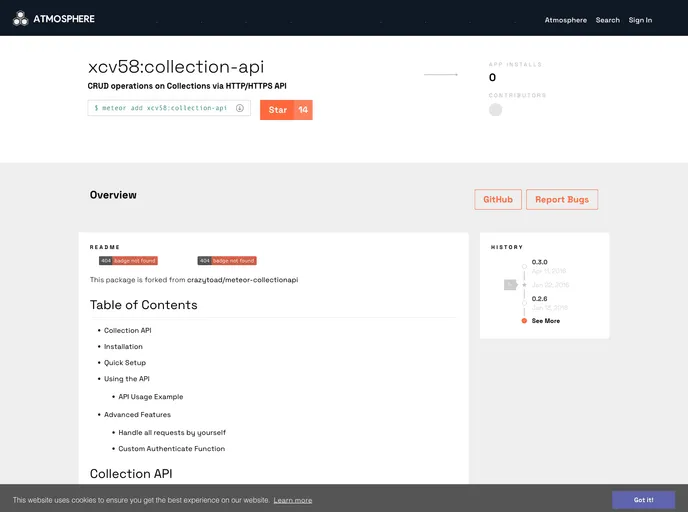Image resolution: width=688 pixels, height=512 pixels.
Task: Click the first 404 badge not found image
Action: point(128,261)
